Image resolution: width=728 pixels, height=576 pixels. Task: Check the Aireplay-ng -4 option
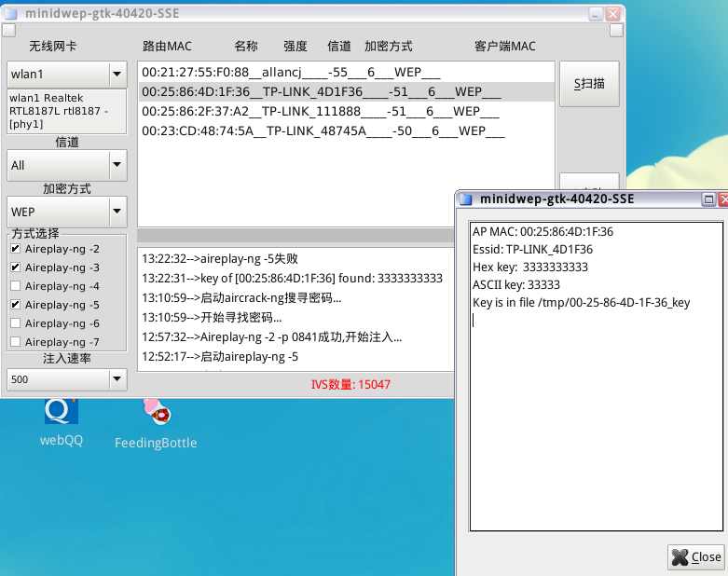15,286
